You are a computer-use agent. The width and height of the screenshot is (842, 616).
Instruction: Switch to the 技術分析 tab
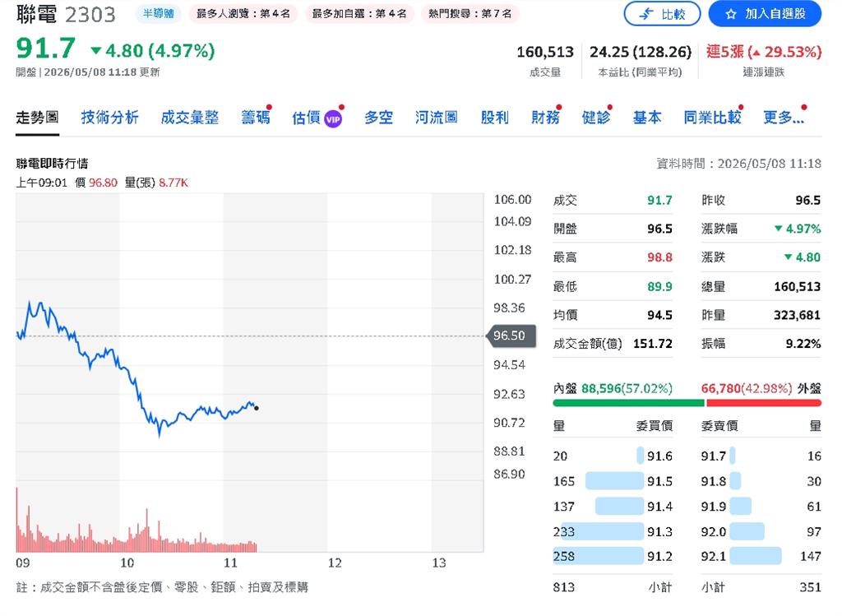tap(109, 117)
